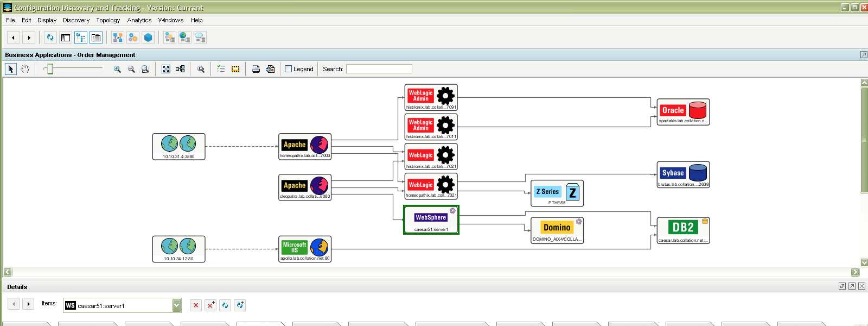Select the Sybase database node

click(684, 174)
